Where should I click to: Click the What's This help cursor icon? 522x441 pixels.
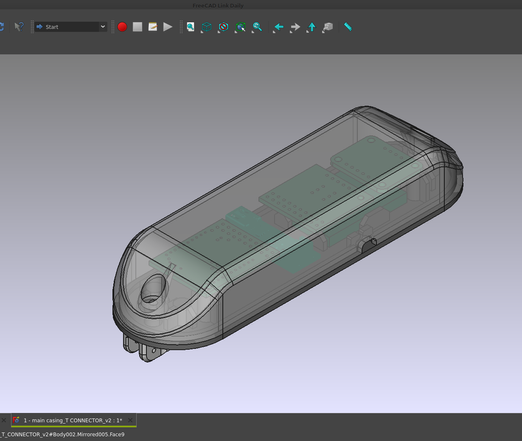(19, 27)
